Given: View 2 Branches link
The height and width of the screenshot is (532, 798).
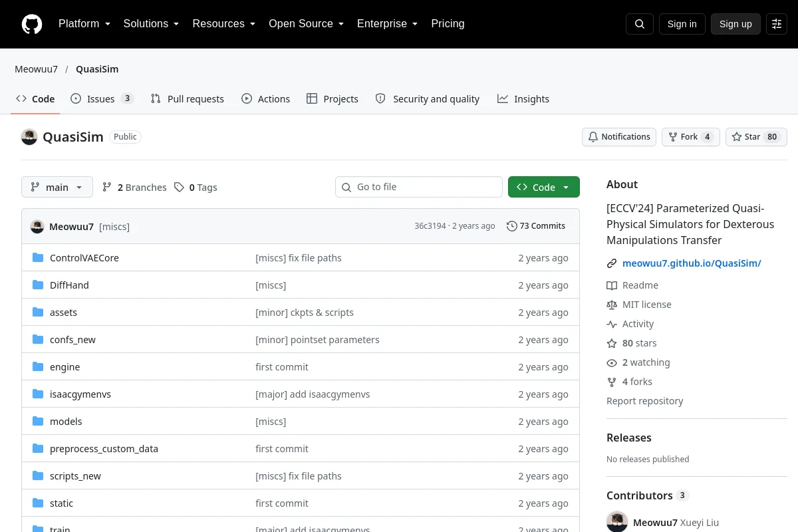Looking at the screenshot, I should click(134, 188).
